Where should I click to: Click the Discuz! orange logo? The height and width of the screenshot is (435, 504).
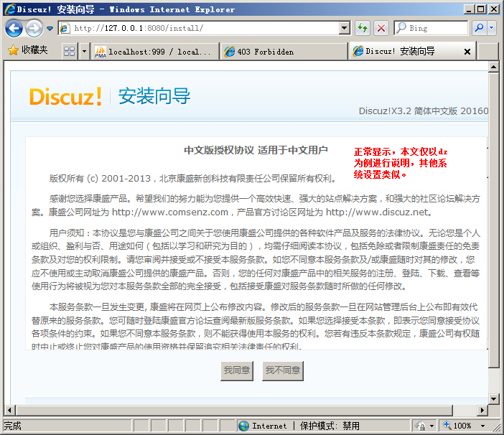(x=65, y=96)
